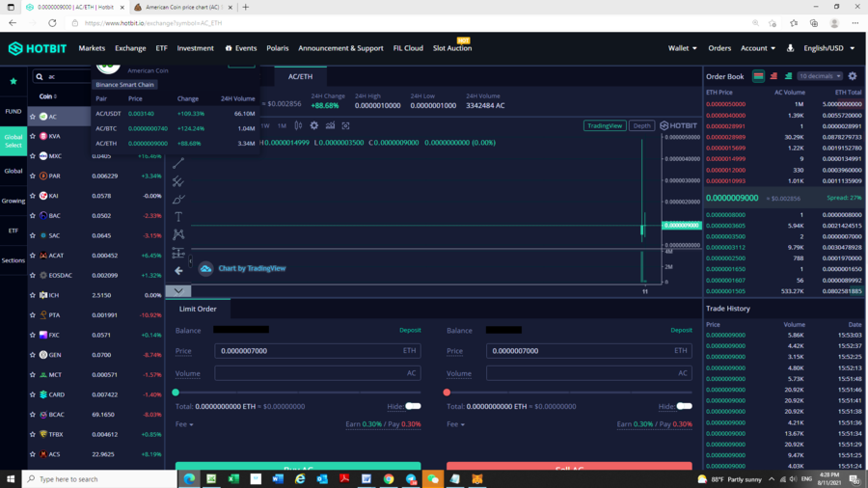The image size is (868, 488).
Task: Click the favorites star in left sidebar
Action: click(14, 81)
